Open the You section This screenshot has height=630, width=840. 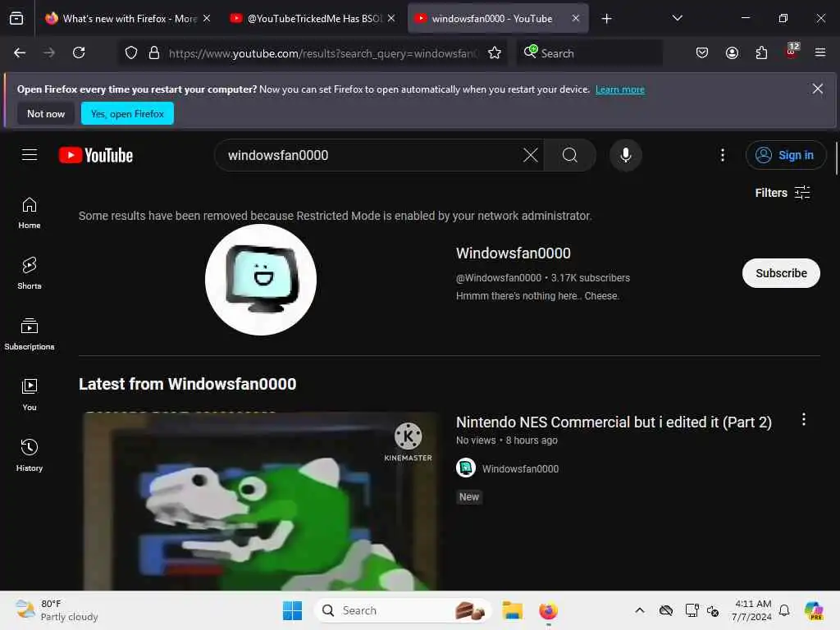pos(30,395)
